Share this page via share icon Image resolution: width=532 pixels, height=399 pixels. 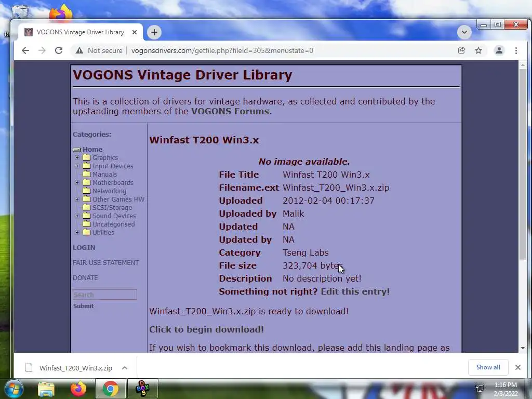[461, 50]
